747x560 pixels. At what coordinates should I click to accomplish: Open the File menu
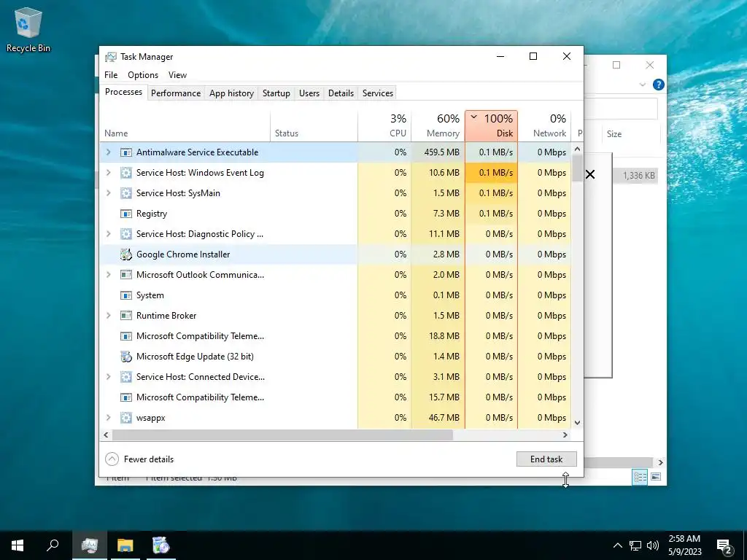coord(111,75)
